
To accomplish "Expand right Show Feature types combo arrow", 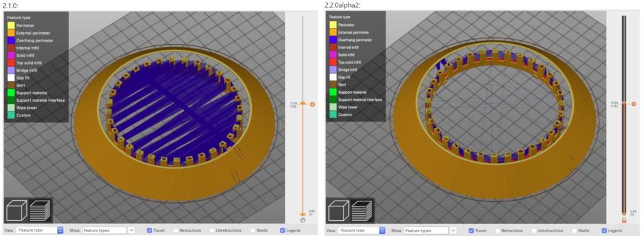I will [x=453, y=231].
